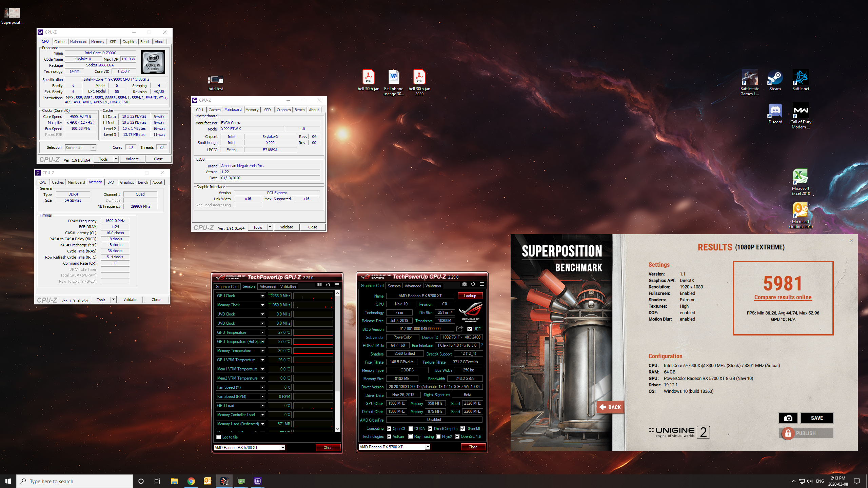Open Microsoft Excel 2010 desktop icon
Screen dimensions: 868x488
801,182
